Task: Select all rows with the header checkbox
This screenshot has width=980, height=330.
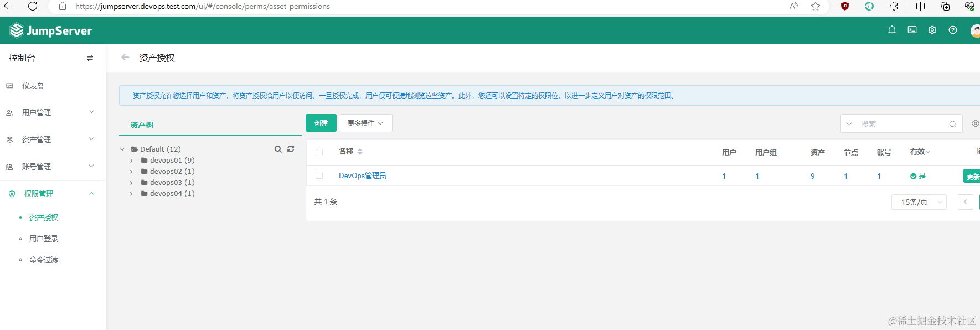Action: (319, 152)
